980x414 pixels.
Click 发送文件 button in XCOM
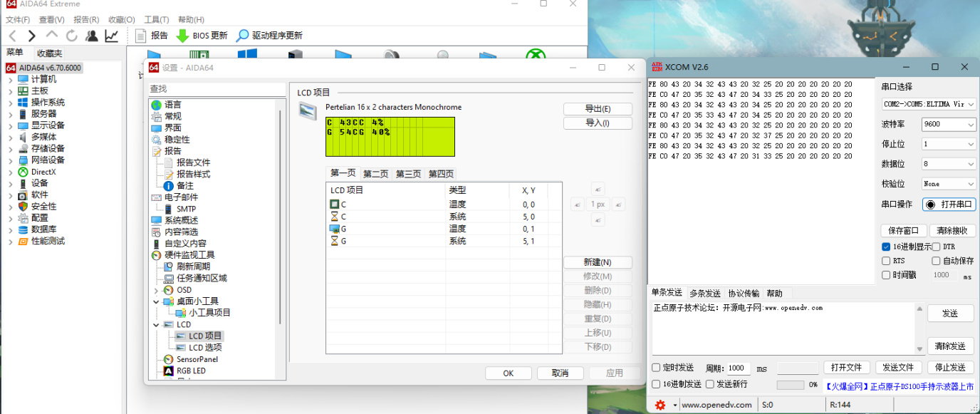point(898,368)
